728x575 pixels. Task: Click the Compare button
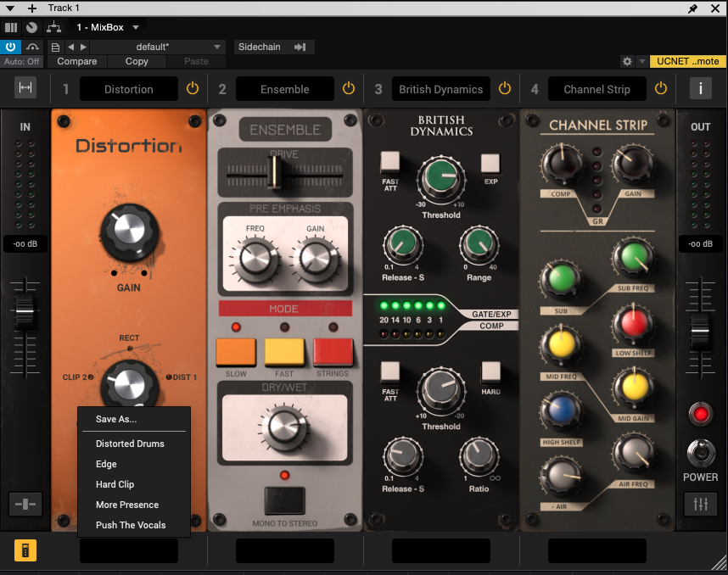point(77,61)
